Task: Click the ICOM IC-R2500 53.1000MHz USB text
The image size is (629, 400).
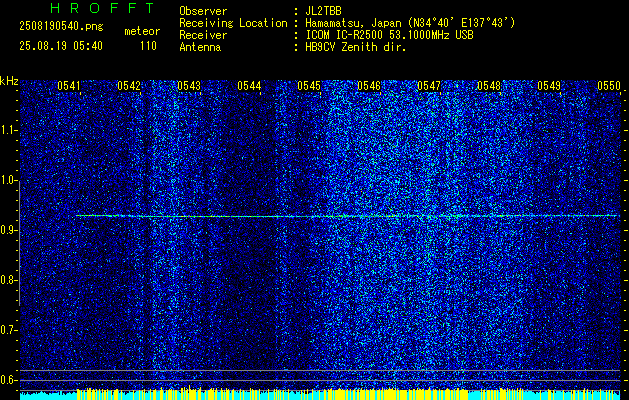Action: click(x=389, y=35)
